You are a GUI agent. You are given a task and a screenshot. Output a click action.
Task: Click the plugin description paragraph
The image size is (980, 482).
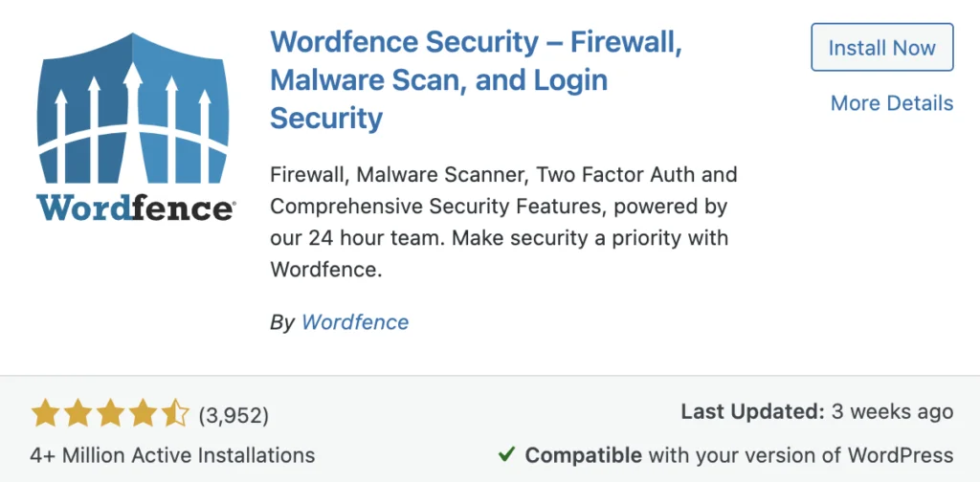[x=503, y=222]
